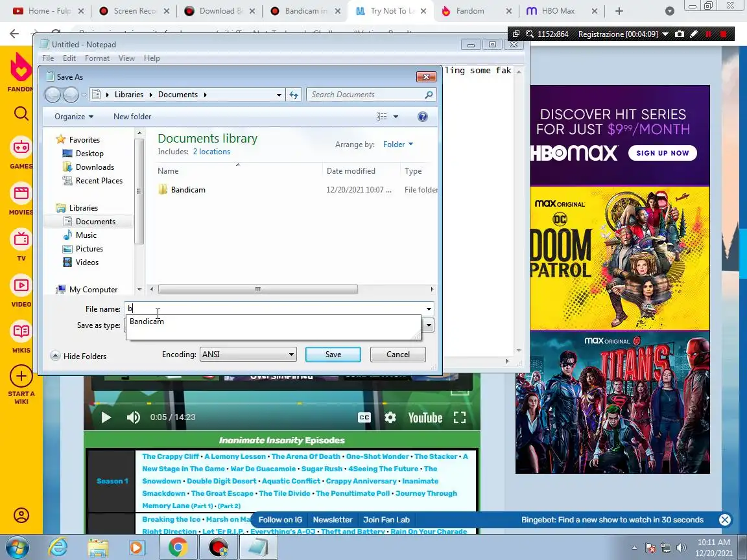
Task: Open the Arrange by Folder dropdown
Action: point(397,145)
